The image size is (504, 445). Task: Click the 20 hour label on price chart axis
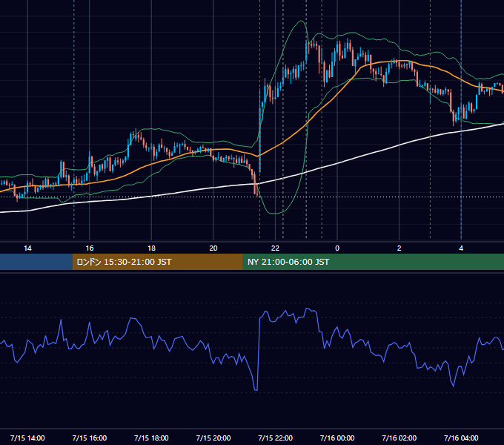pos(213,248)
